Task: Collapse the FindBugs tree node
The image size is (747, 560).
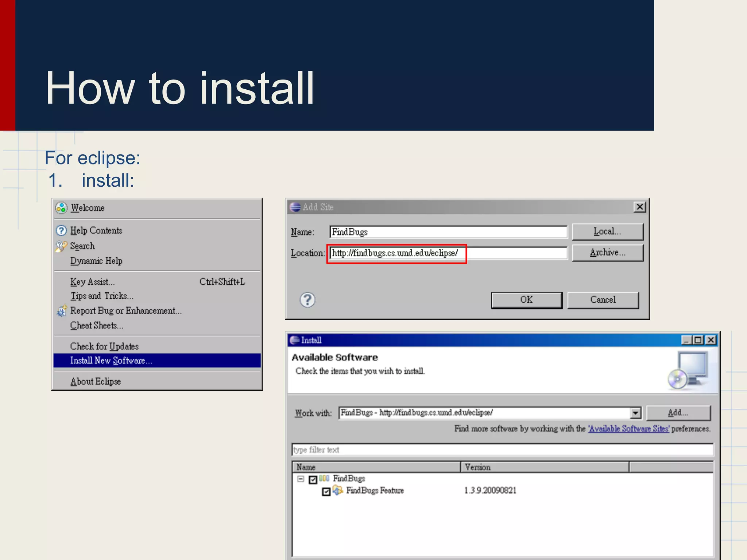Action: pos(301,479)
